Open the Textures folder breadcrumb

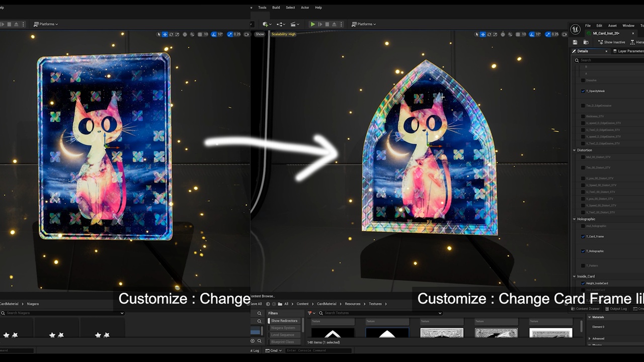(x=375, y=304)
